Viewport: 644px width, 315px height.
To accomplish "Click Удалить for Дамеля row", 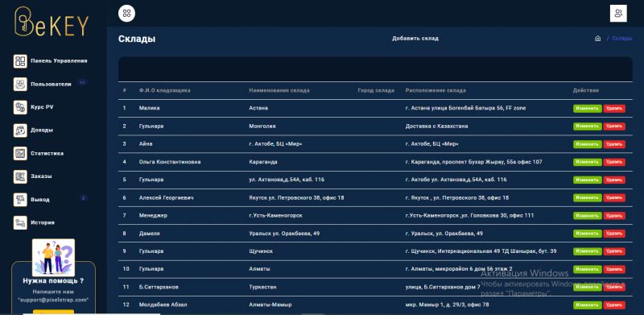I will click(x=614, y=234).
